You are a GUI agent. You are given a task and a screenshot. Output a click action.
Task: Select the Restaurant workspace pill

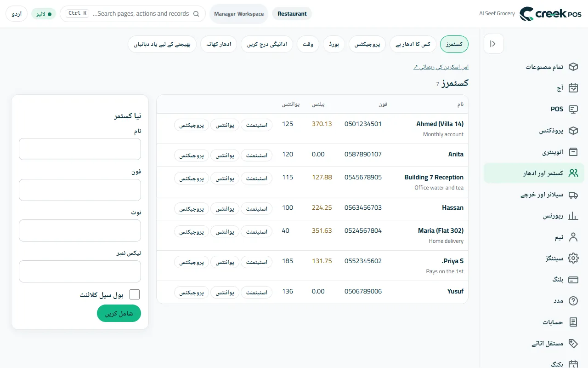click(292, 14)
